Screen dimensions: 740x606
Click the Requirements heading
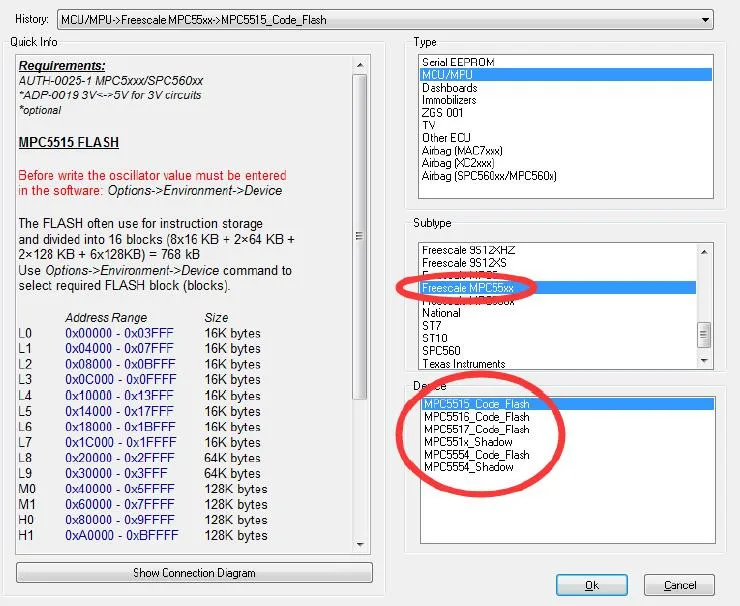tap(62, 65)
